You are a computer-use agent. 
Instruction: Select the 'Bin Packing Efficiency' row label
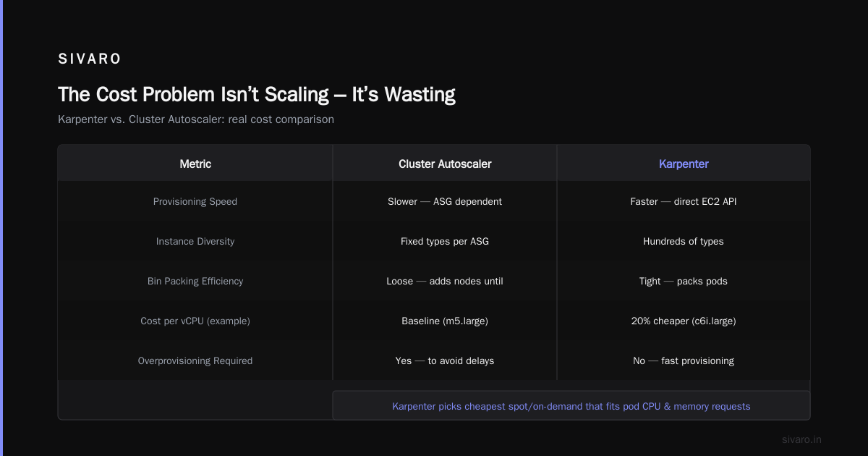[195, 281]
